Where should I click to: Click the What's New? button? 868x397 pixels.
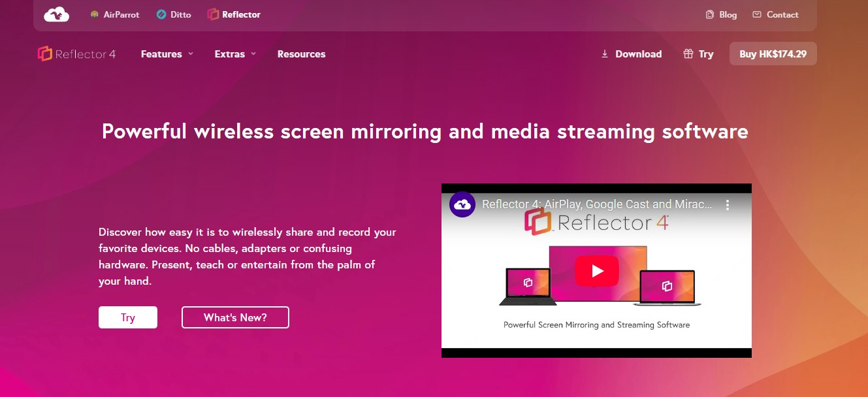[235, 317]
